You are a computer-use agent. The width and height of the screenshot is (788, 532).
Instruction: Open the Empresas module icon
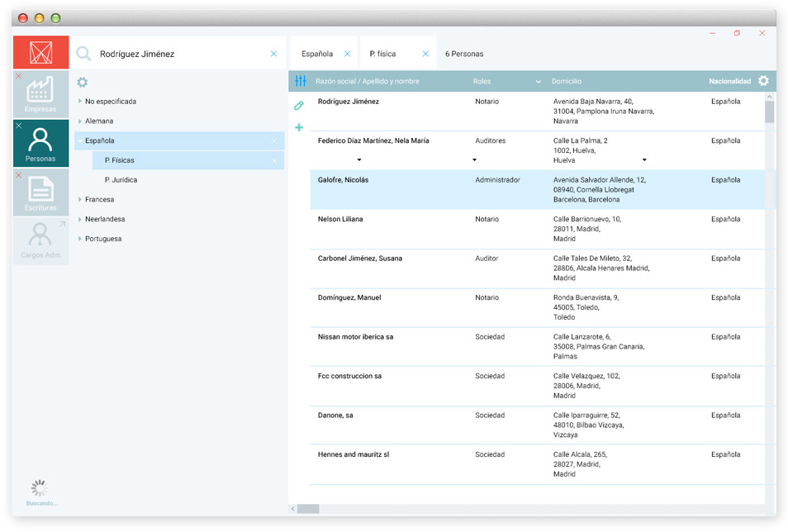coord(40,93)
